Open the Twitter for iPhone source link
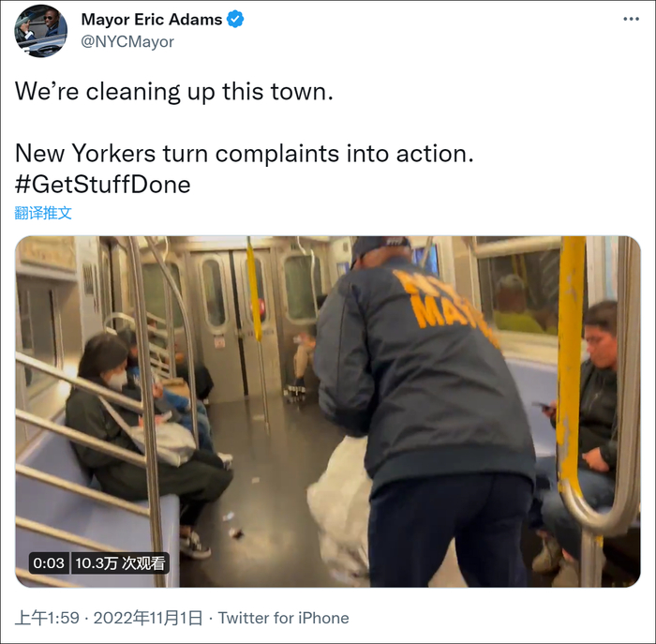This screenshot has width=656, height=644. 284,618
